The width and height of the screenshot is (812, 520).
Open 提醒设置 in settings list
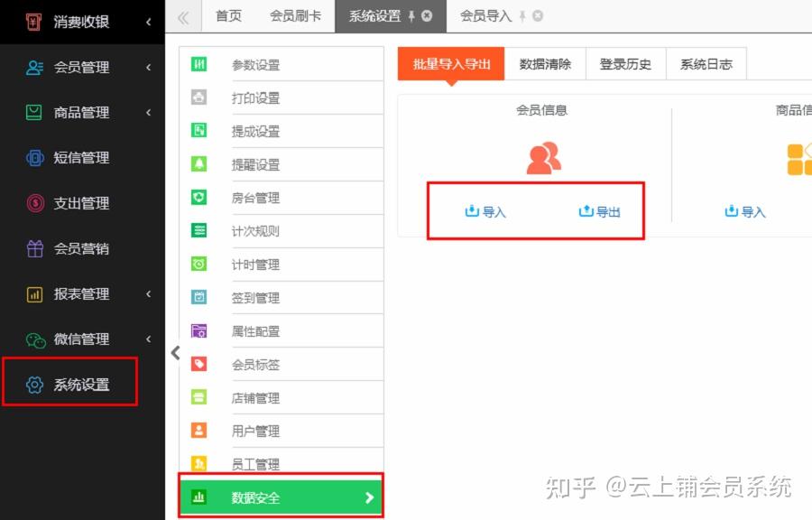[281, 164]
